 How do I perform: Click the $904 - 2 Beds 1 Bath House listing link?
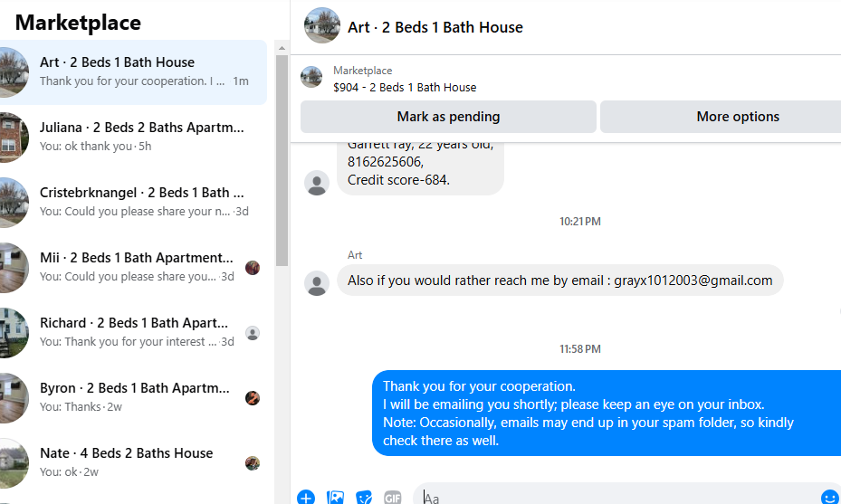click(x=405, y=87)
